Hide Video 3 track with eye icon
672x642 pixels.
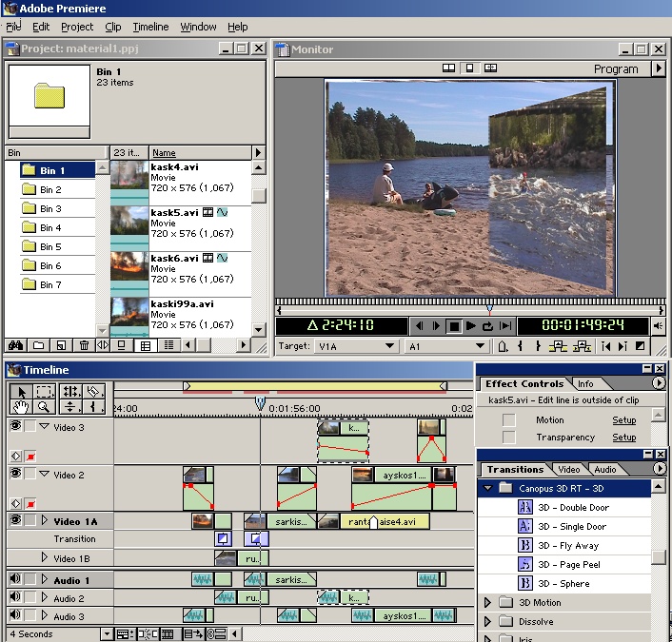(16, 425)
